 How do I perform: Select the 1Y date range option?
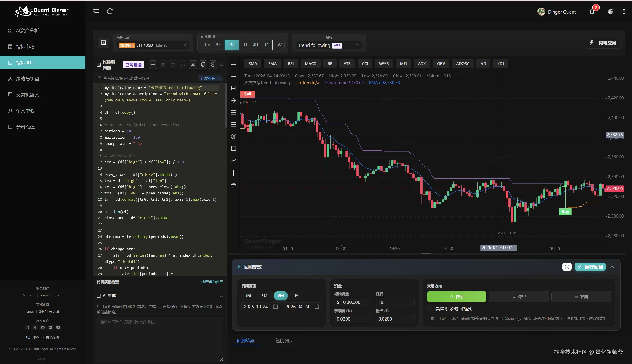click(296, 296)
